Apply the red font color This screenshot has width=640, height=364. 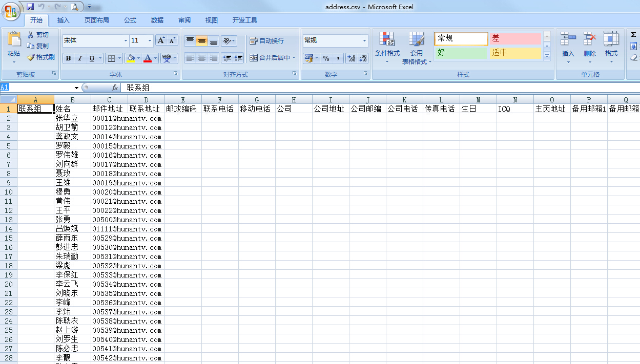(148, 58)
